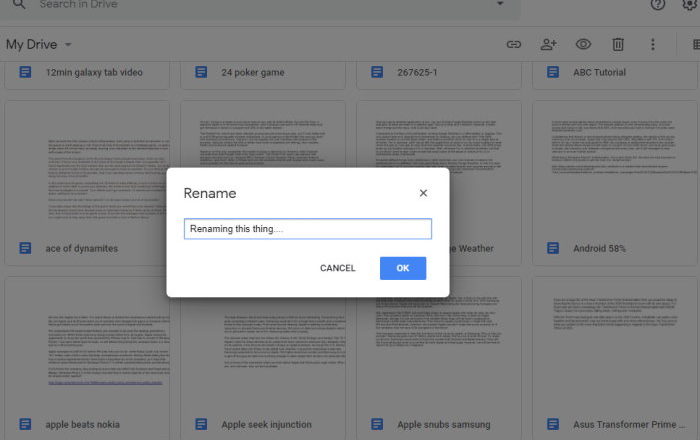Screen dimensions: 700x440
Task: Open the help question mark icon
Action: tap(658, 4)
